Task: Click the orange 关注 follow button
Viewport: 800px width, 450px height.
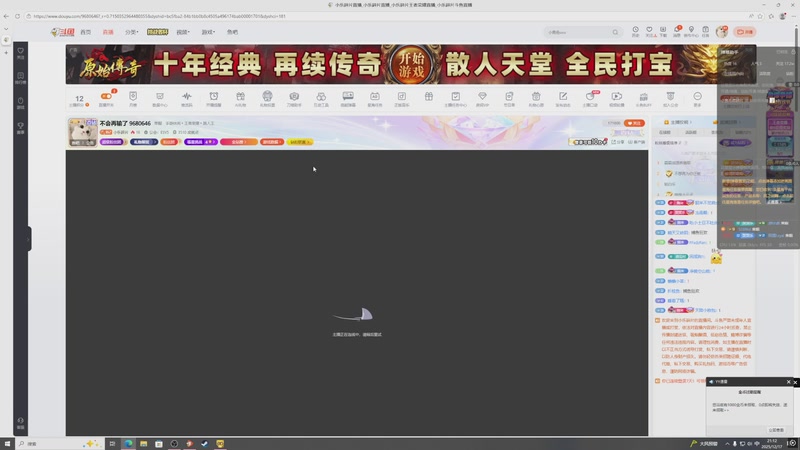Action: [x=634, y=123]
